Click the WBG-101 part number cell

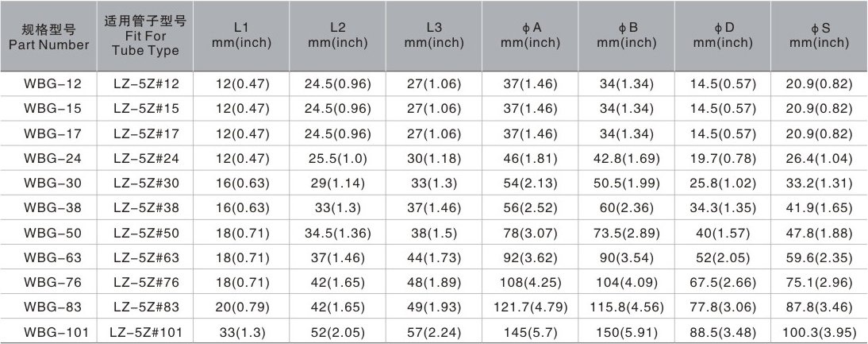tap(48, 332)
